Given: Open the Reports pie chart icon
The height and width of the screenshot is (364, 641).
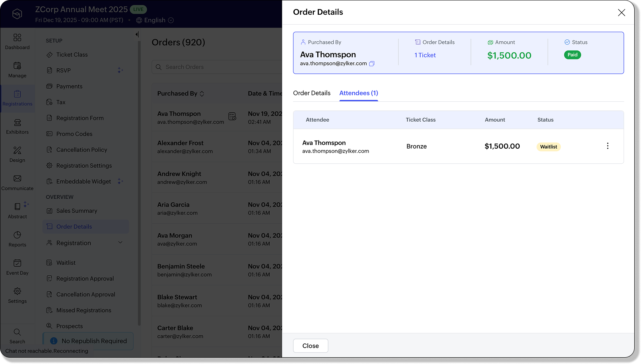Looking at the screenshot, I should coord(17,235).
